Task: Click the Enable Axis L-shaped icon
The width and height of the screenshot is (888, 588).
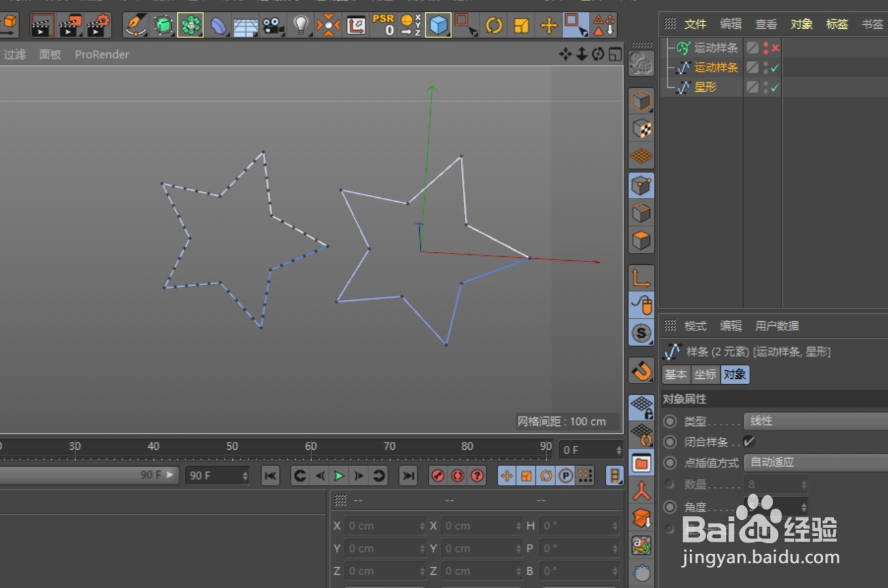Action: pos(641,278)
